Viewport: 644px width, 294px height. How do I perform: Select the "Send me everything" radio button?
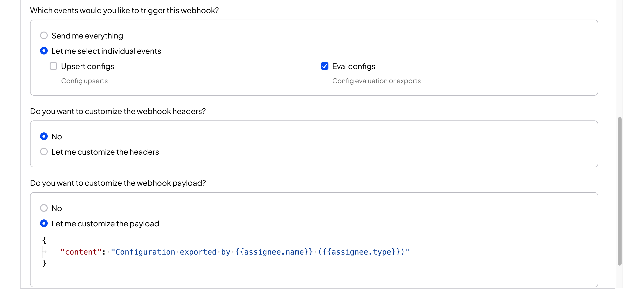[x=44, y=36]
